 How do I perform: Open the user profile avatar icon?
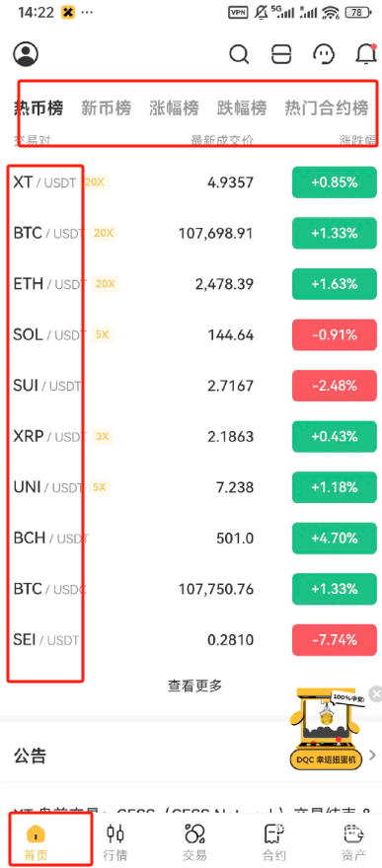(x=26, y=53)
